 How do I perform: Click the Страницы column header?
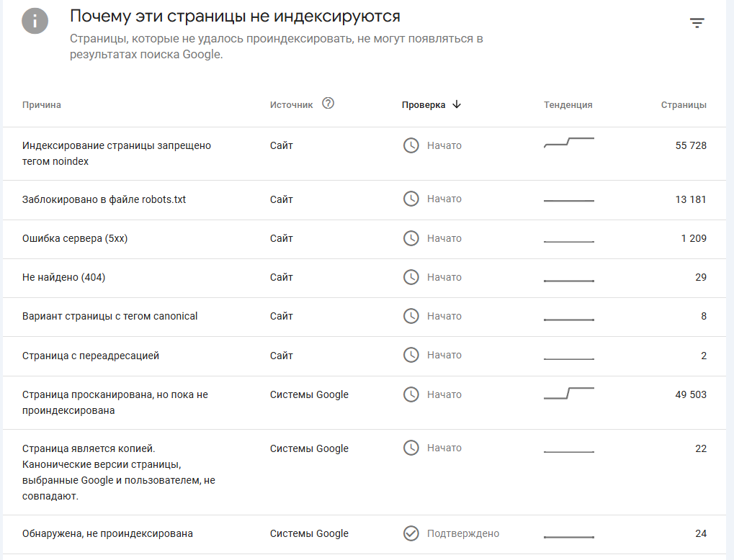[684, 105]
